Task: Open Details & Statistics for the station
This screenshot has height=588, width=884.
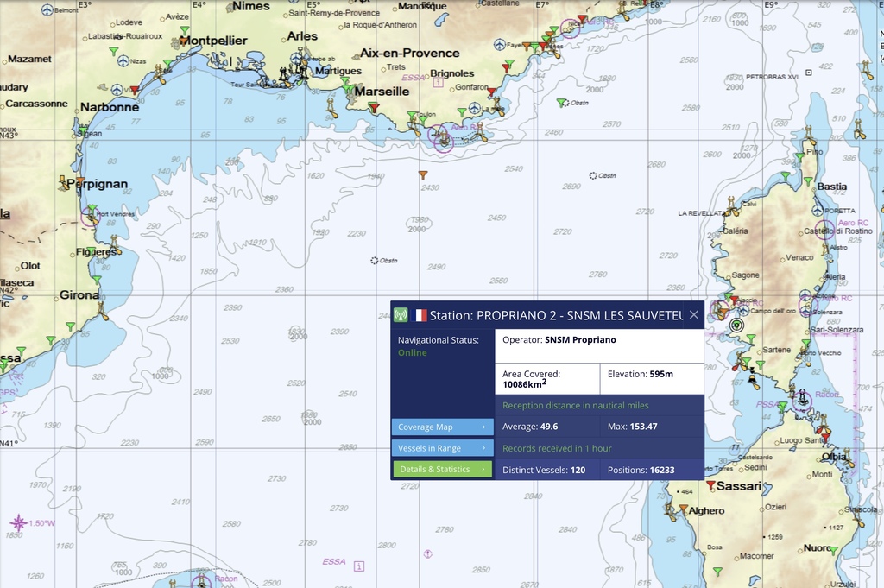Action: [442, 469]
